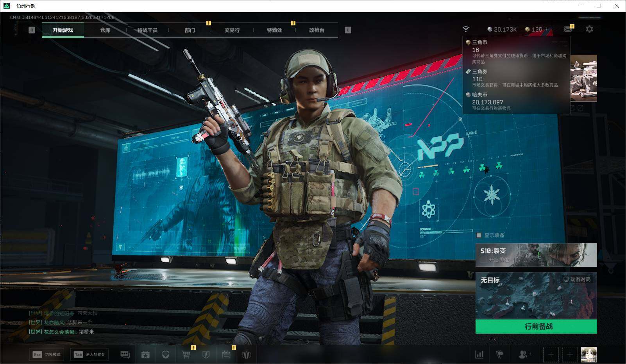Click the 126 三角币 balance
Screen dimensions: 626x364
(534, 29)
